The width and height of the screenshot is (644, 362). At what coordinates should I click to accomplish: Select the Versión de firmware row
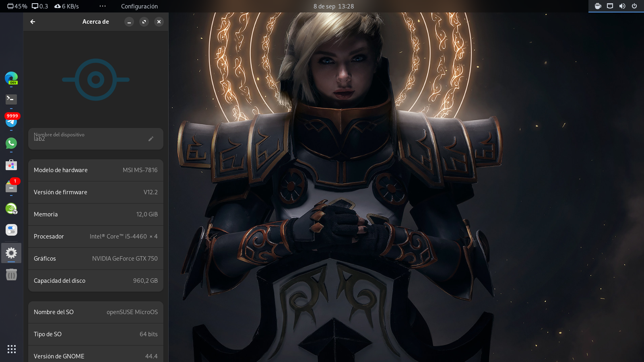coord(96,192)
